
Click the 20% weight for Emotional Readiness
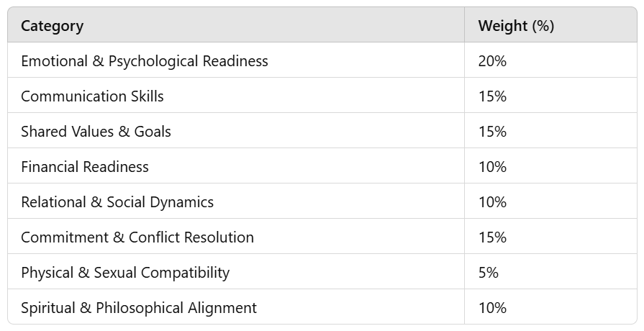tap(492, 61)
